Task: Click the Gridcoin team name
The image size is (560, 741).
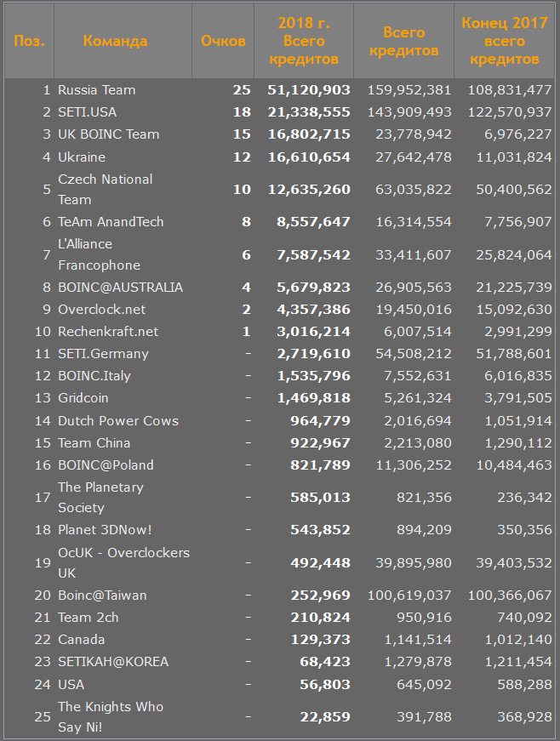Action: 83,398
